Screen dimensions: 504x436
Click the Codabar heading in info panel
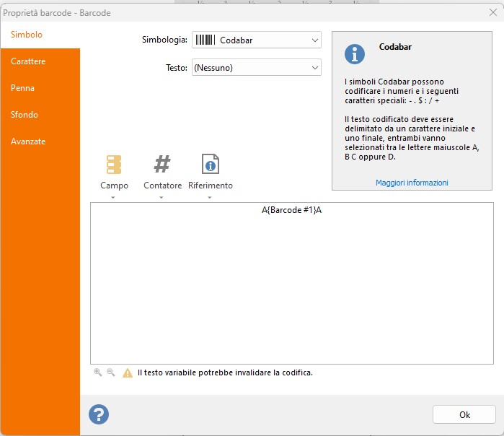[395, 47]
